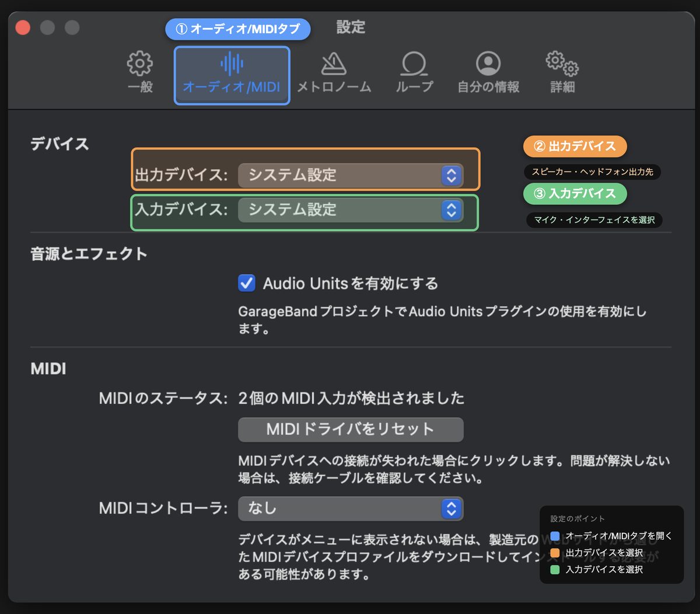Open the ループ tab
This screenshot has height=614, width=700.
tap(414, 74)
